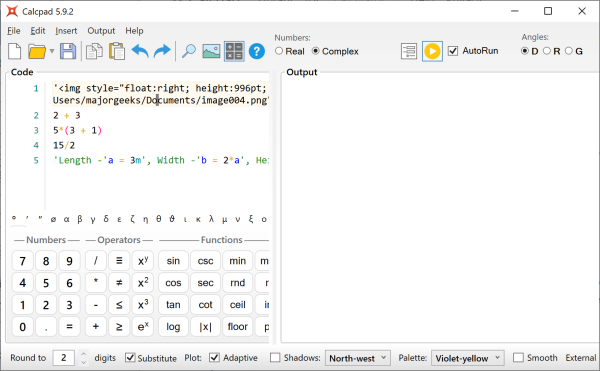Click the Round to digits field
600x371 pixels.
click(x=63, y=358)
